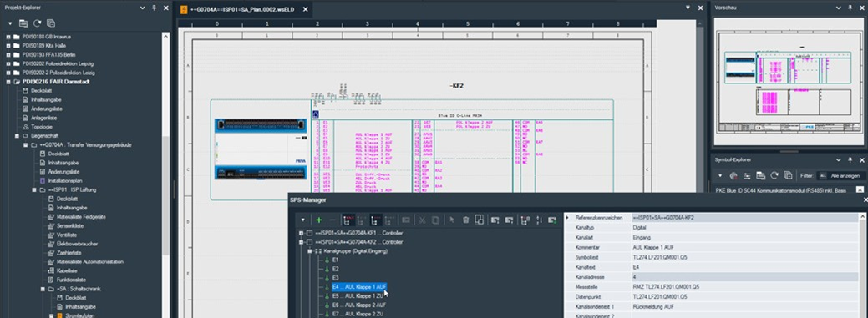Image resolution: width=868 pixels, height=318 pixels.
Task: Collapse all in Symbol-Explorer toolbar
Action: pyautogui.click(x=788, y=176)
